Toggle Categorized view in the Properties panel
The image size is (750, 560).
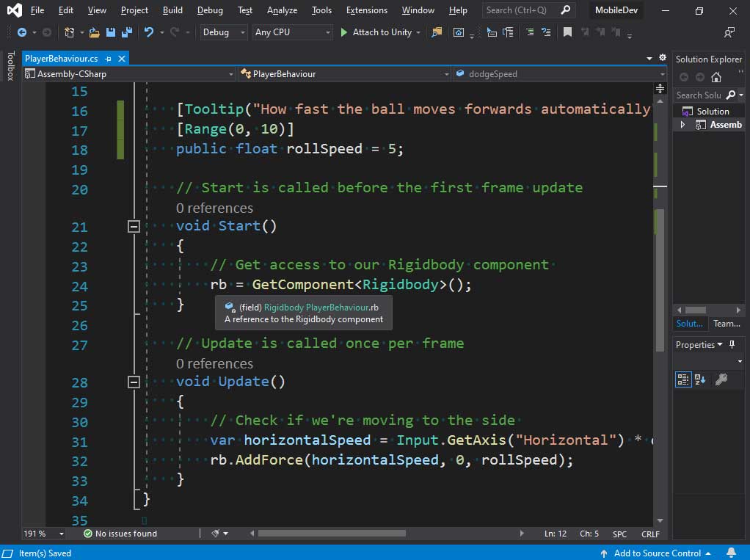pos(682,379)
